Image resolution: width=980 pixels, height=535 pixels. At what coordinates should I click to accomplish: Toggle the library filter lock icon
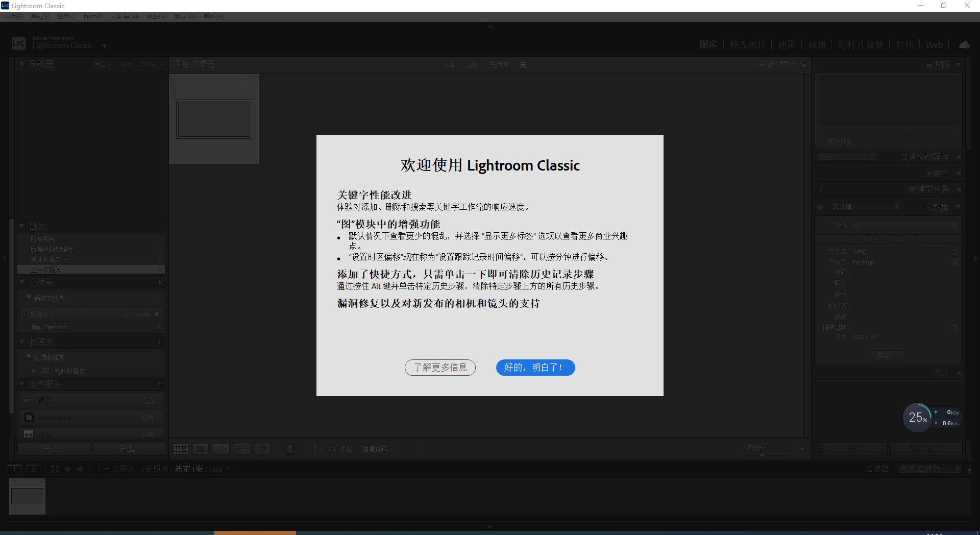pos(804,64)
